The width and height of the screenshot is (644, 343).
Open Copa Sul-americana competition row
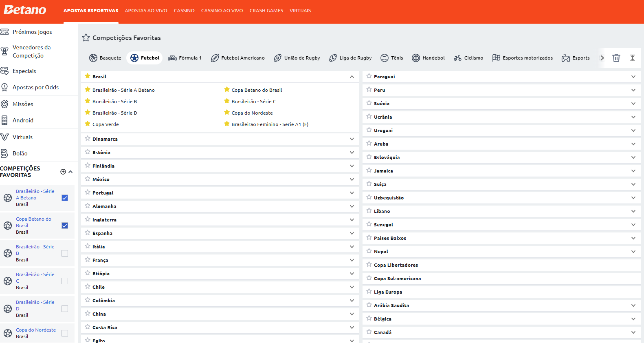click(x=501, y=279)
